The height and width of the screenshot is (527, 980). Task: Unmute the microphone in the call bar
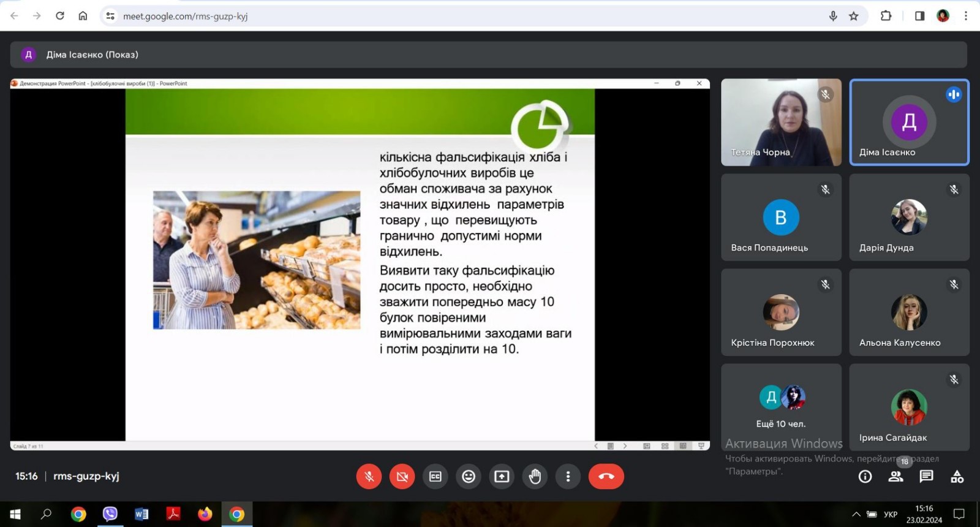(369, 476)
